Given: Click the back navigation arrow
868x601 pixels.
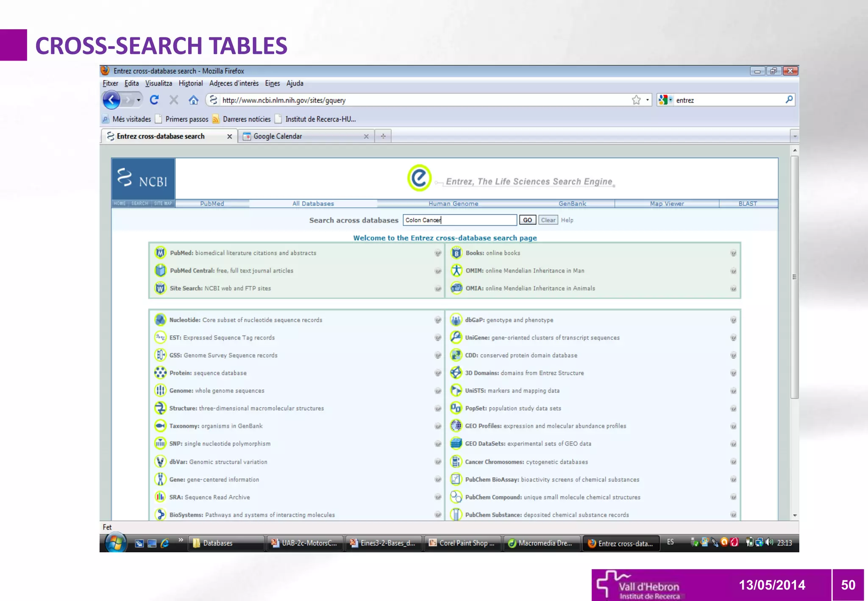Looking at the screenshot, I should pyautogui.click(x=111, y=100).
